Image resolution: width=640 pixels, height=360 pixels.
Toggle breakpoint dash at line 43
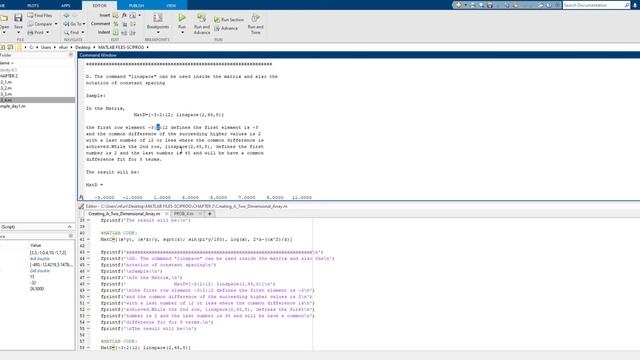[88, 252]
